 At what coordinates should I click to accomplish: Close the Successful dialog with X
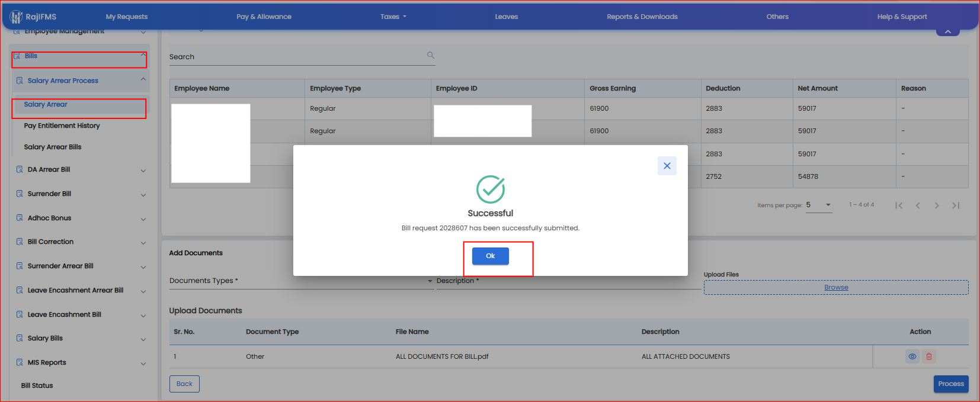(x=667, y=166)
